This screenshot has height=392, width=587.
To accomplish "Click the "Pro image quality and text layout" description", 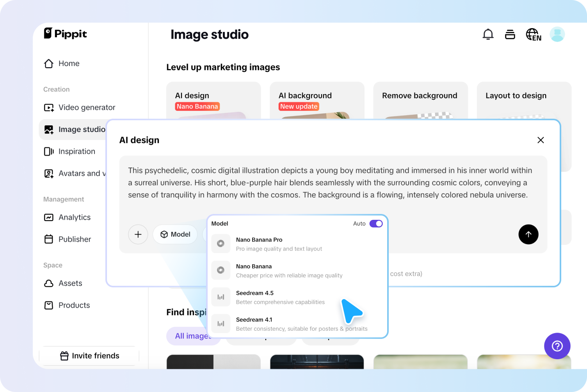I will pyautogui.click(x=279, y=249).
